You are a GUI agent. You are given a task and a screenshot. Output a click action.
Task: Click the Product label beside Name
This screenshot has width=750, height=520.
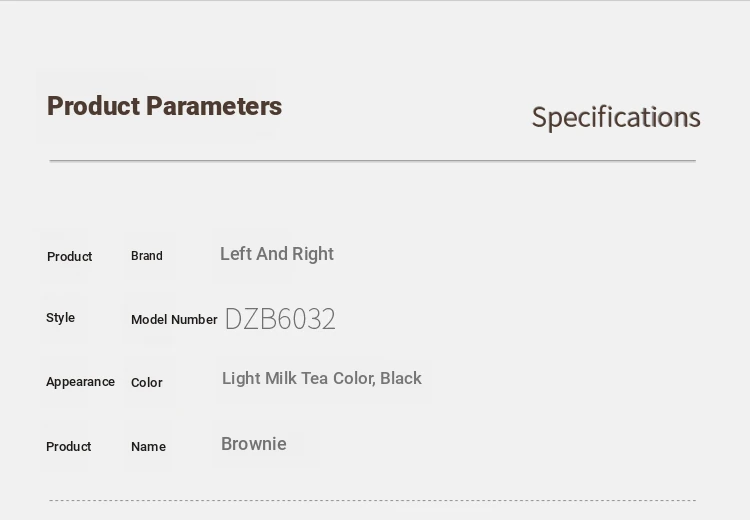point(68,447)
